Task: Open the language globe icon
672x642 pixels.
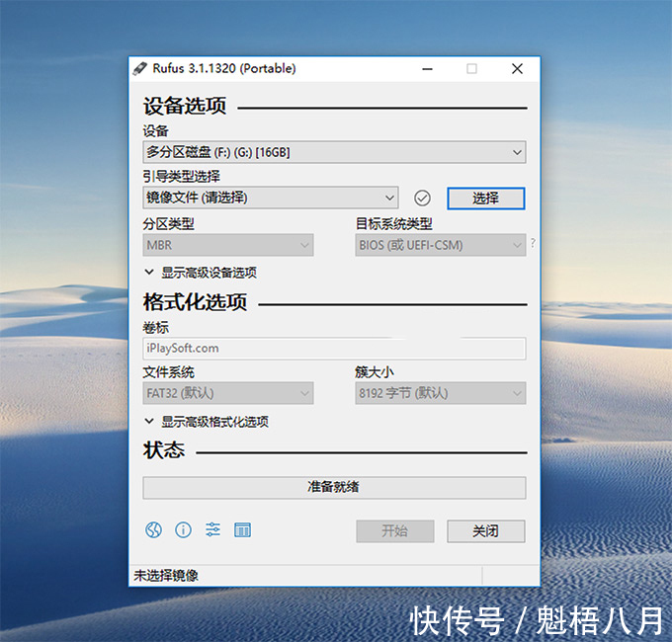Action: (153, 530)
